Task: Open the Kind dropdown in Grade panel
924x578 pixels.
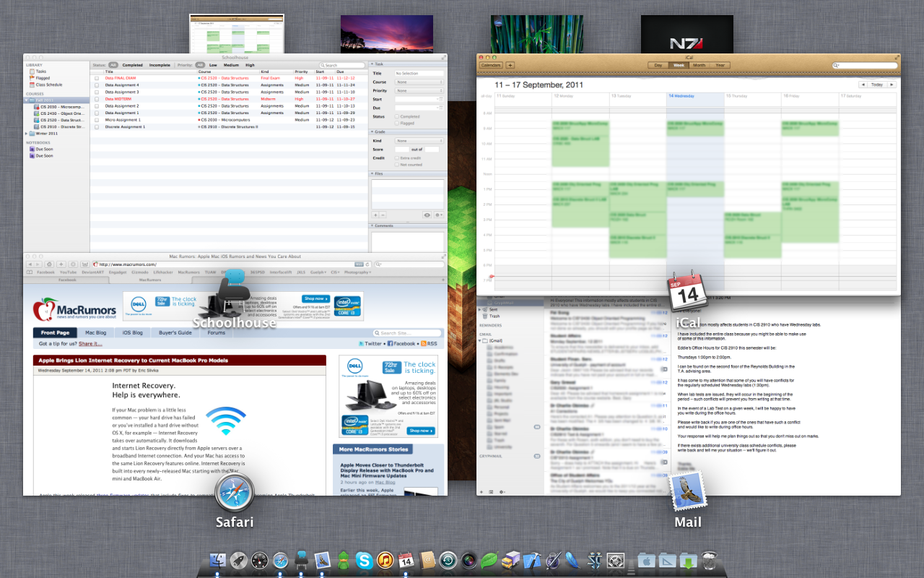Action: click(x=419, y=141)
